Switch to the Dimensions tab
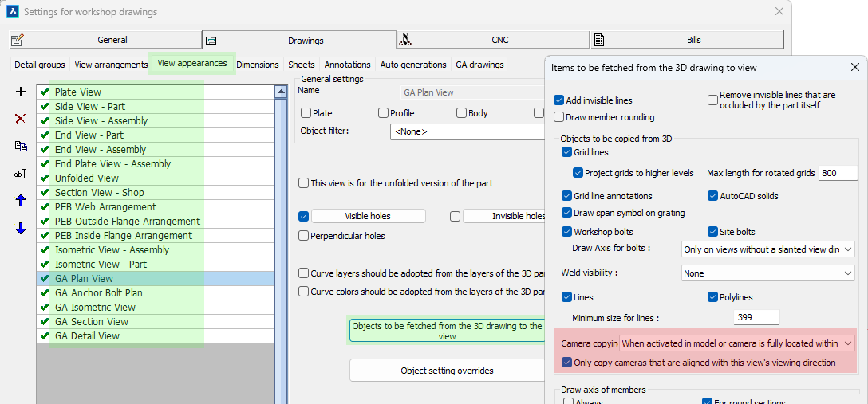The height and width of the screenshot is (404, 868). pyautogui.click(x=258, y=65)
